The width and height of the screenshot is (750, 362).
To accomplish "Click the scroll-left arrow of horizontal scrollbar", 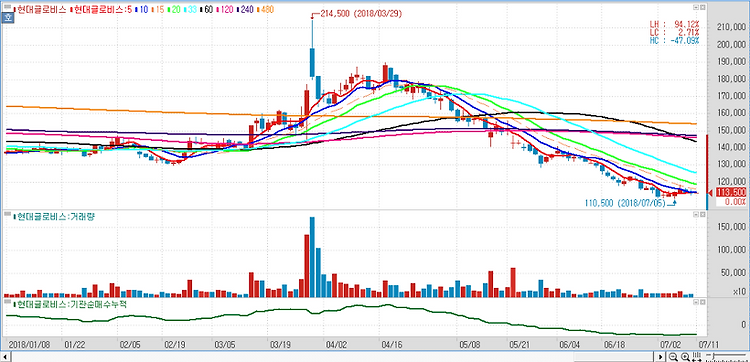I will tap(6, 357).
